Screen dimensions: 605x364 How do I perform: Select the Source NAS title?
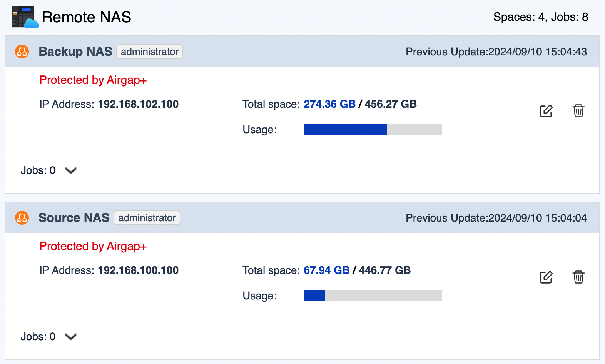point(74,218)
